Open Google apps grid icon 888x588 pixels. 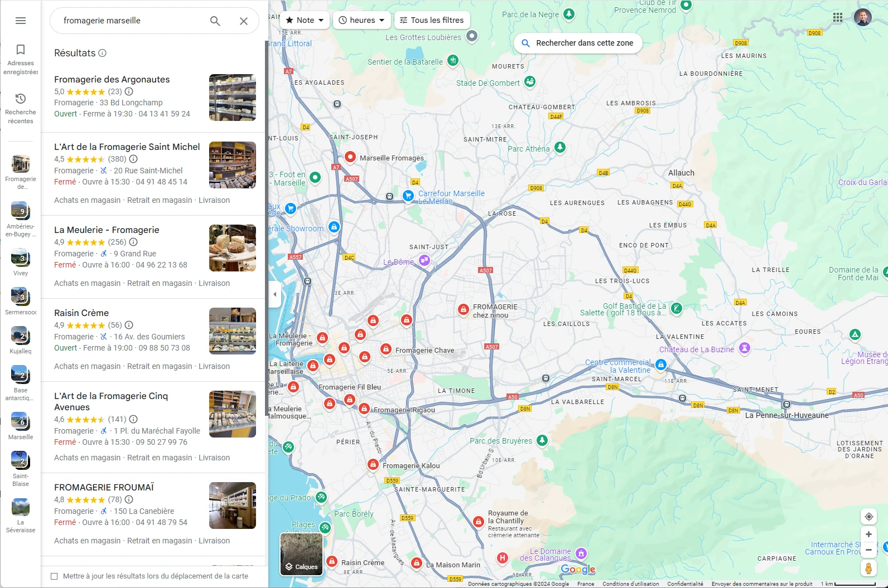[x=838, y=17]
